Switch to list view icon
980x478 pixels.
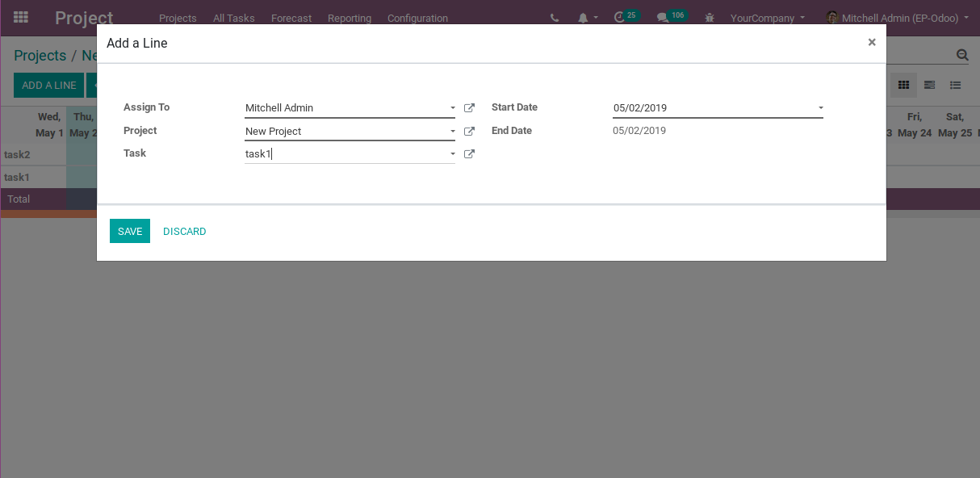pos(956,85)
